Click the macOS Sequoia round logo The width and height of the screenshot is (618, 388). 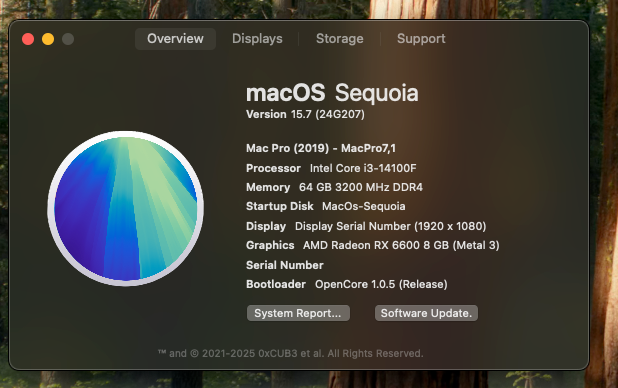point(125,209)
